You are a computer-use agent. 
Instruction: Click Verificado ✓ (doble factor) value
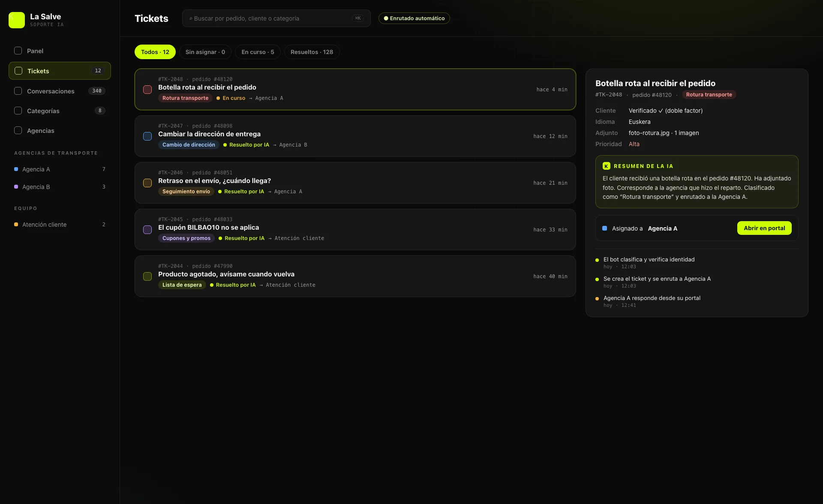(x=666, y=111)
